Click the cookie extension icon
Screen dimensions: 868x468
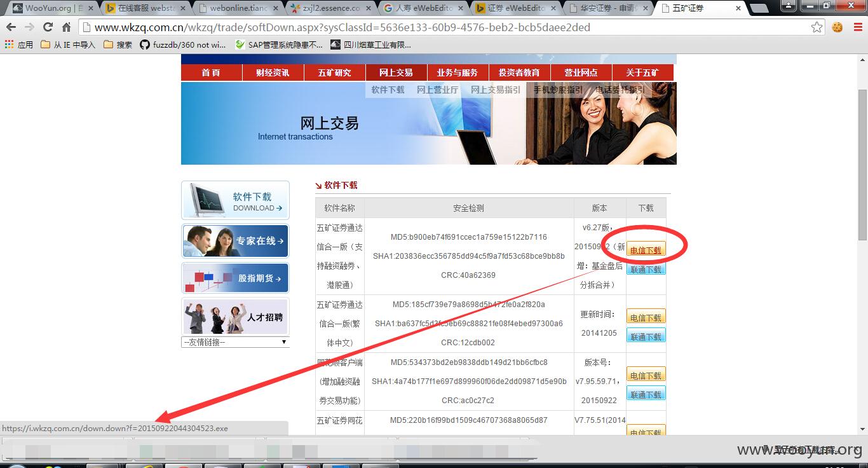coord(837,27)
